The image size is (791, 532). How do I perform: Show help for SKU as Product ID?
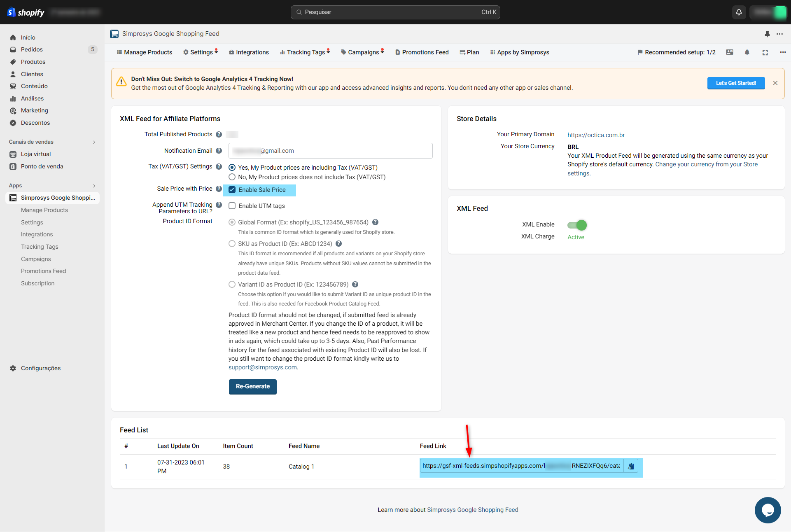(x=338, y=244)
